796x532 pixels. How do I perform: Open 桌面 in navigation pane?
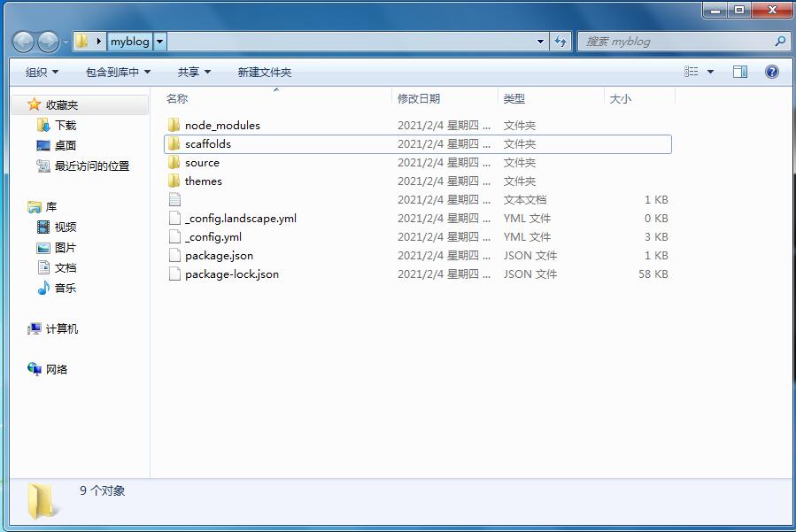pyautogui.click(x=66, y=145)
